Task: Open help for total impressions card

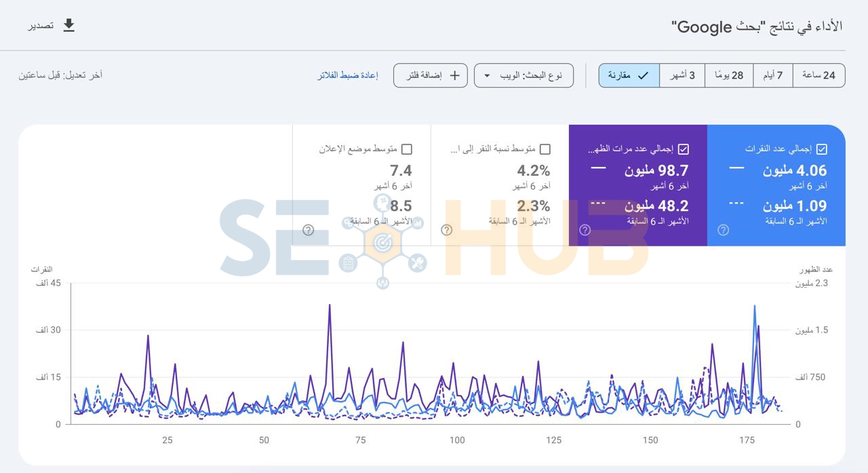Action: [585, 230]
